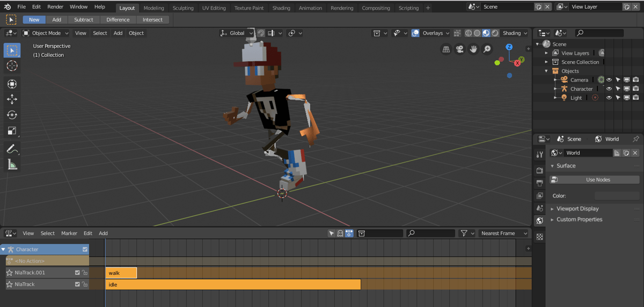The image size is (644, 307).
Task: Open the Object Mode dropdown
Action: tap(46, 33)
